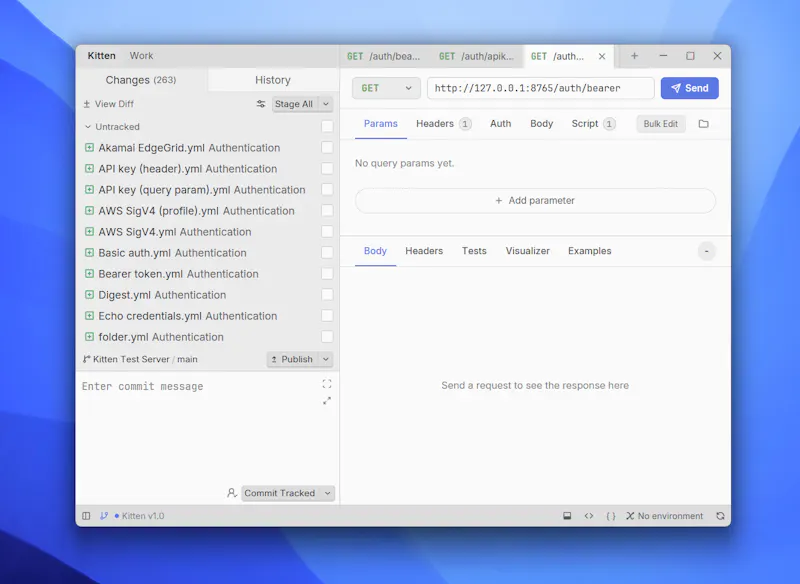Click the plus icon beside Digest.yml
Viewport: 800px width, 584px height.
[89, 295]
